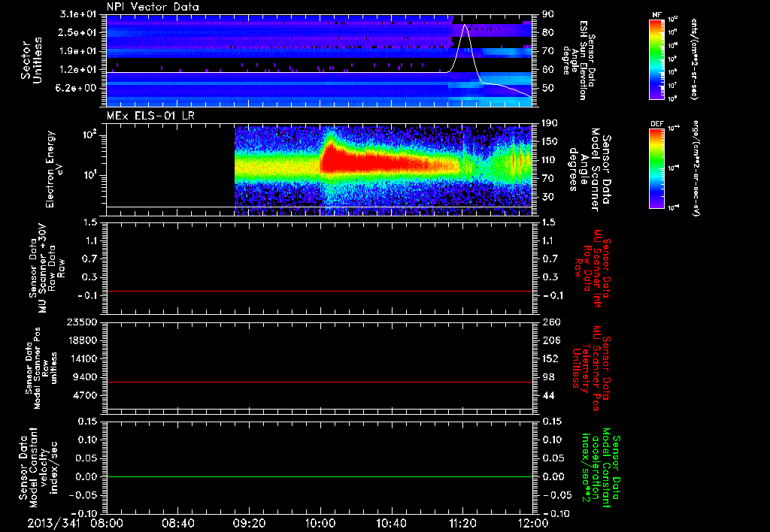Click the Sun elevation peak on white curve
The height and width of the screenshot is (532, 770).
pyautogui.click(x=465, y=26)
